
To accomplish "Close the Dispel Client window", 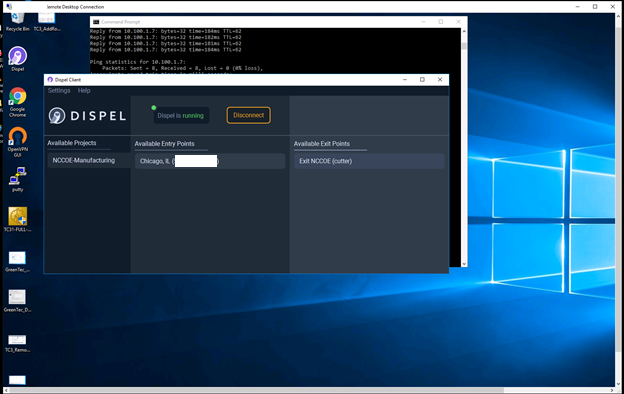I will (x=440, y=80).
